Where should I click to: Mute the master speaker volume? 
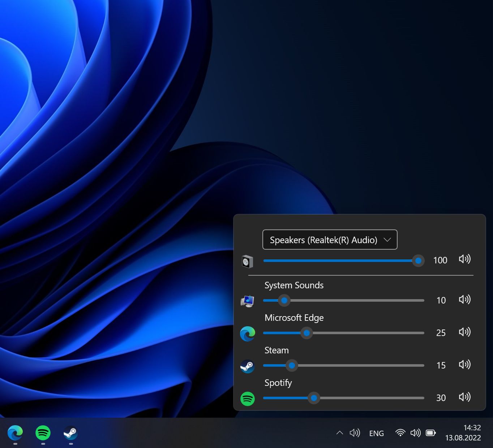[465, 259]
